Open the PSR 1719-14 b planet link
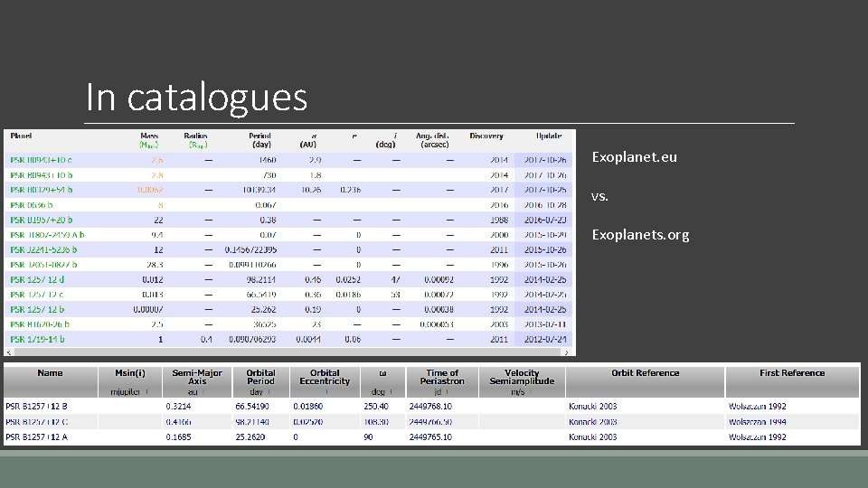This screenshot has height=488, width=868. (37, 339)
